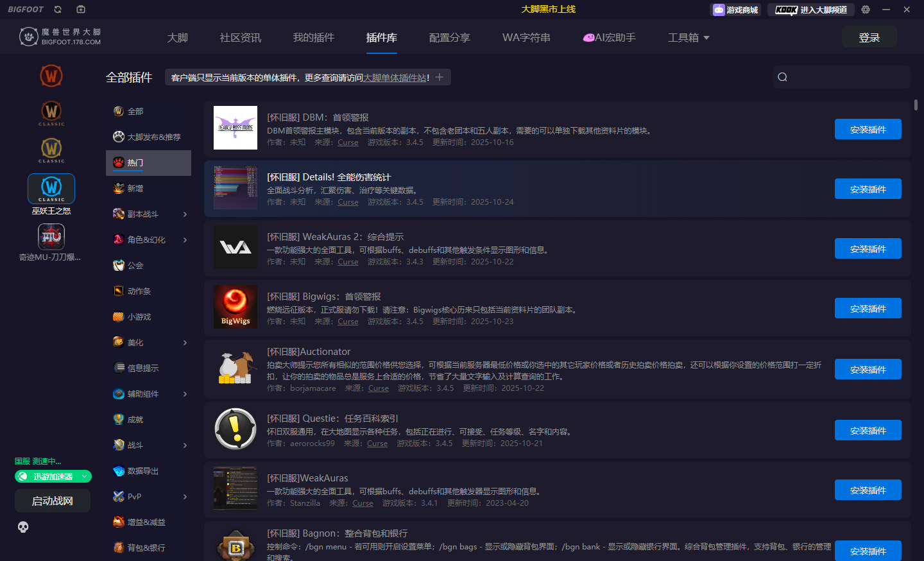Open the 社区资讯 tab
Screen dimensions: 924x561
[x=241, y=38]
